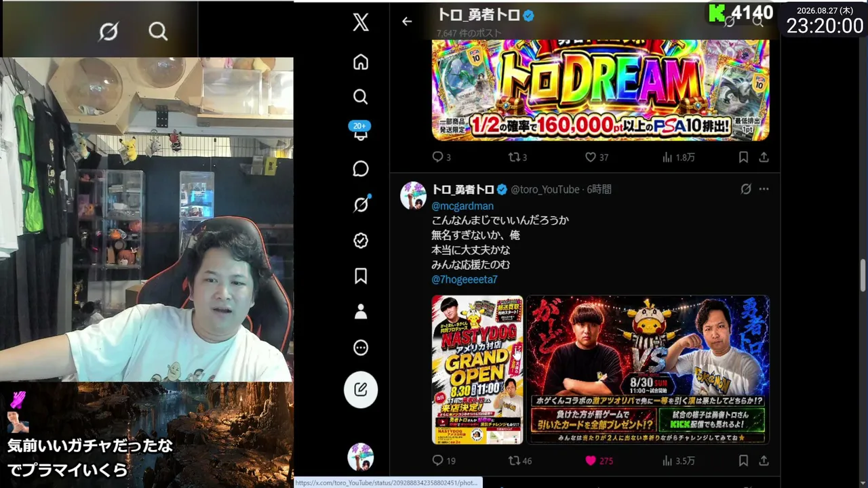Image resolution: width=868 pixels, height=488 pixels.
Task: Open the chat messages icon
Action: [x=361, y=169]
